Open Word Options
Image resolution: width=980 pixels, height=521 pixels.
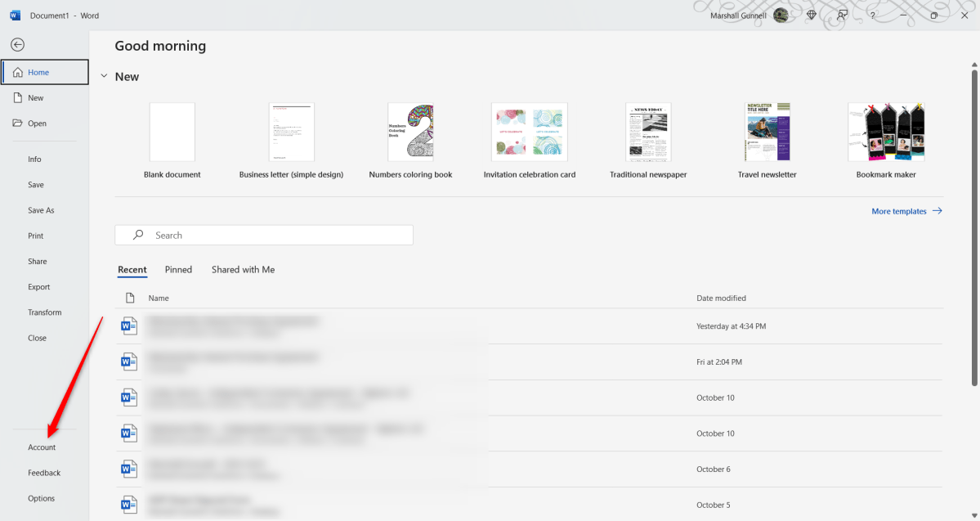(41, 498)
